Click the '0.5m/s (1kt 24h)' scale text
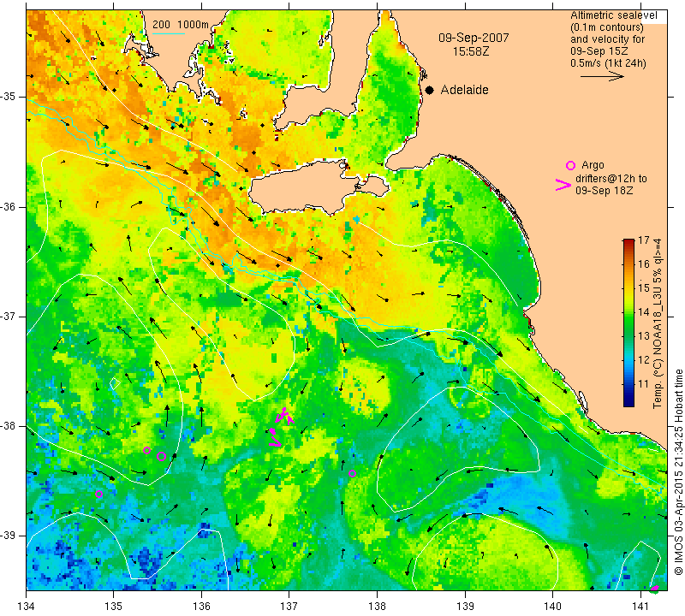The width and height of the screenshot is (685, 616). (608, 63)
